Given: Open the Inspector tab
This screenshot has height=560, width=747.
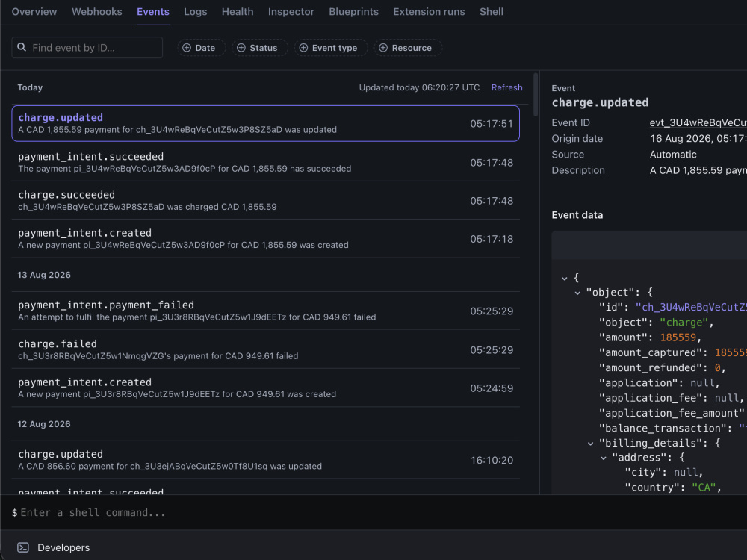Looking at the screenshot, I should coord(291,12).
